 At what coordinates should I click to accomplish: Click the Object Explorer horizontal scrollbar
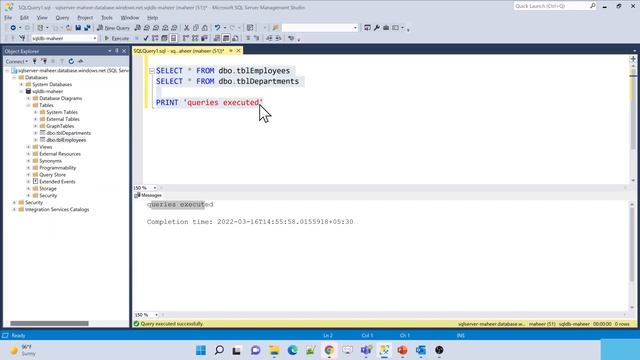[x=49, y=323]
